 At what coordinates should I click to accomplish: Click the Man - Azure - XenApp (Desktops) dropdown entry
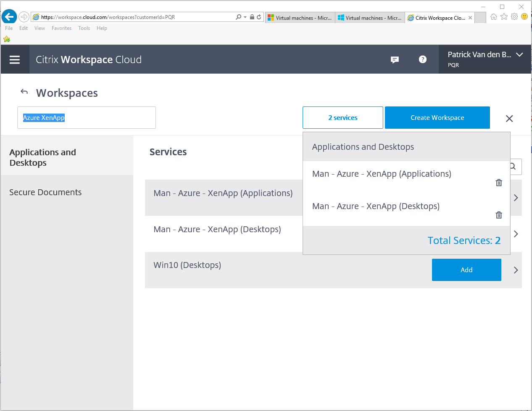click(376, 206)
